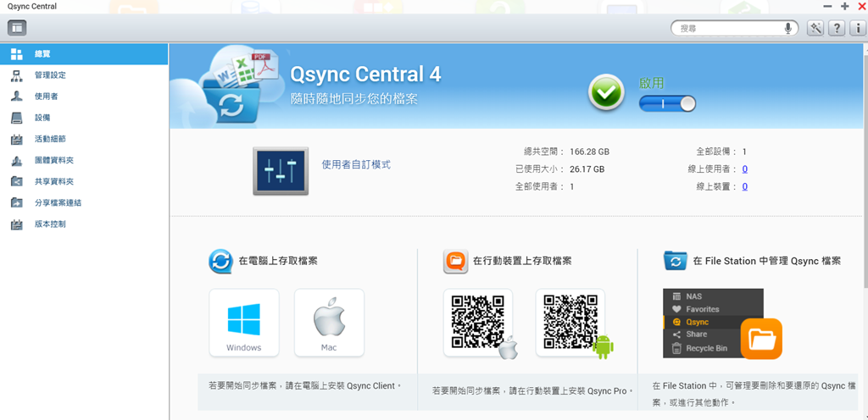Maximize the Qsync Central window
The image size is (868, 420).
pyautogui.click(x=845, y=6)
